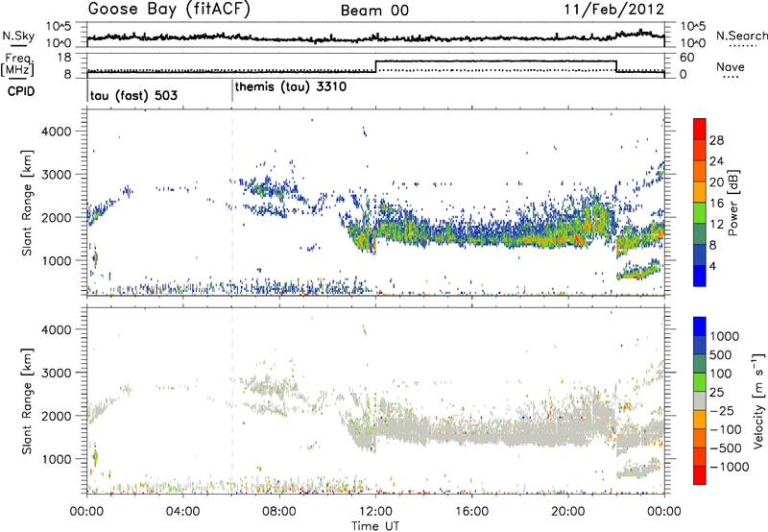The height and width of the screenshot is (532, 768).
Task: Click the "18" frequency axis tick
Action: point(64,58)
